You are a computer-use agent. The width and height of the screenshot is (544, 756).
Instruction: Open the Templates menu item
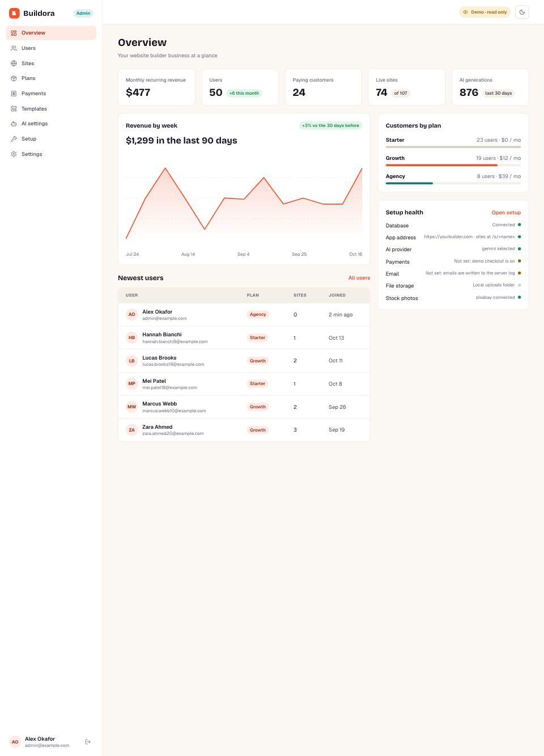pos(51,109)
